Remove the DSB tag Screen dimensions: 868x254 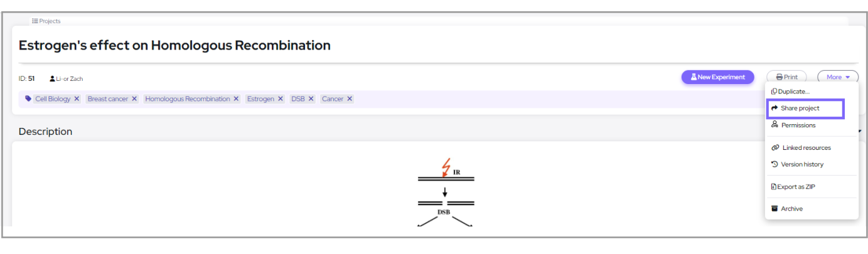click(x=311, y=99)
